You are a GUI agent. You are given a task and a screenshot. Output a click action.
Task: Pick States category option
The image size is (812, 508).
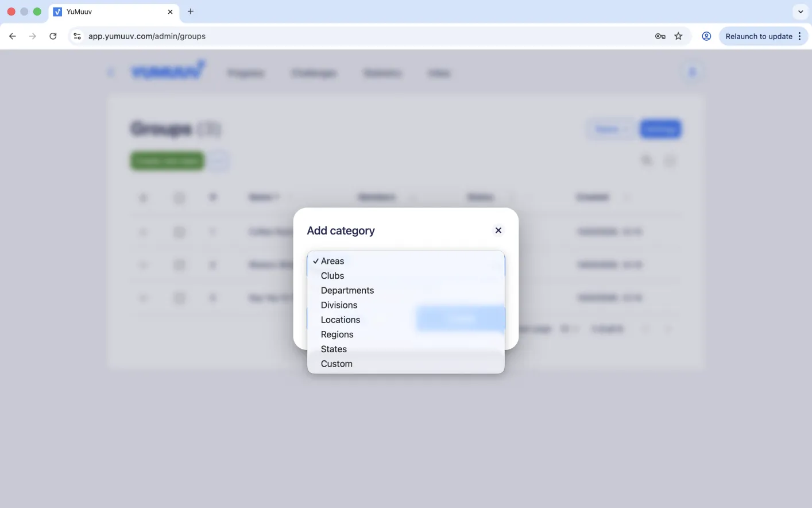[x=405, y=349]
